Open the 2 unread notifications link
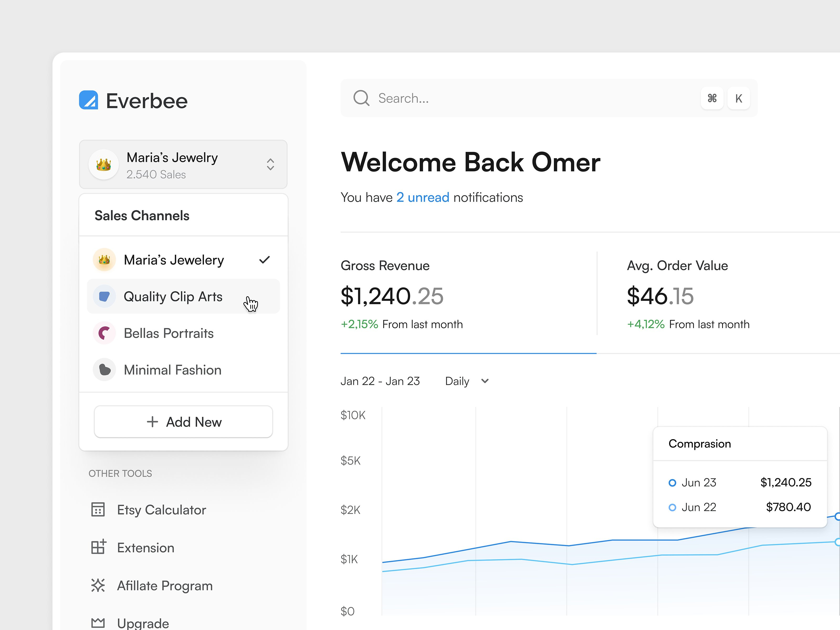Viewport: 840px width, 630px height. (423, 197)
